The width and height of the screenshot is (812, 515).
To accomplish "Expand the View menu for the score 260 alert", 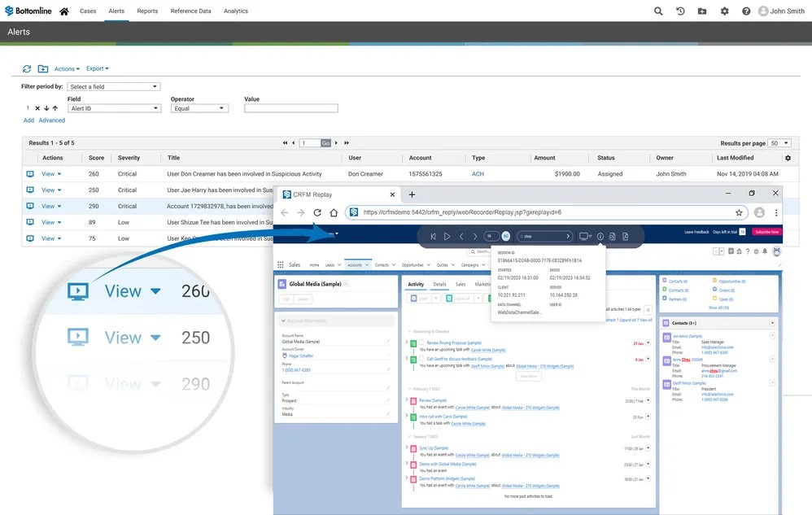I will pos(59,174).
